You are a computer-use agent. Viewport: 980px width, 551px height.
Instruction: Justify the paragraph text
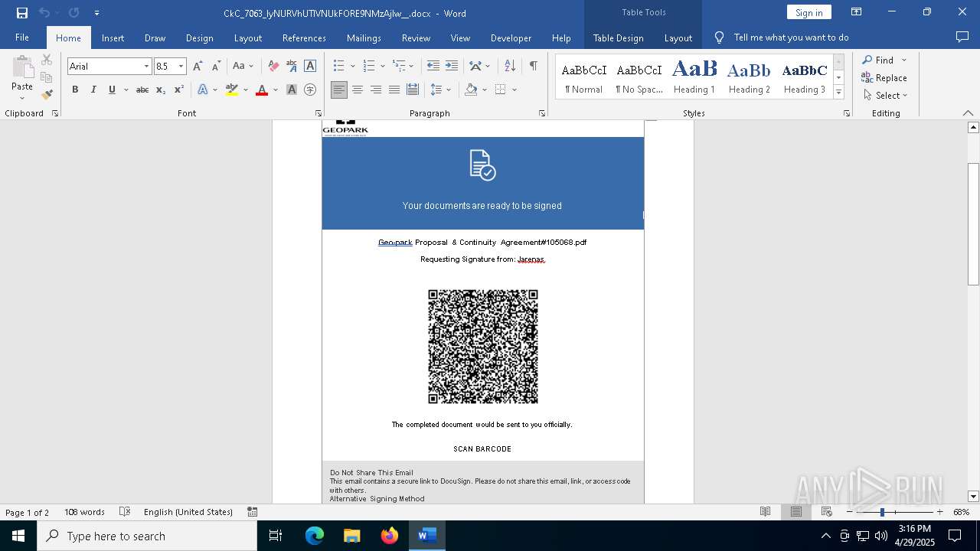click(394, 90)
